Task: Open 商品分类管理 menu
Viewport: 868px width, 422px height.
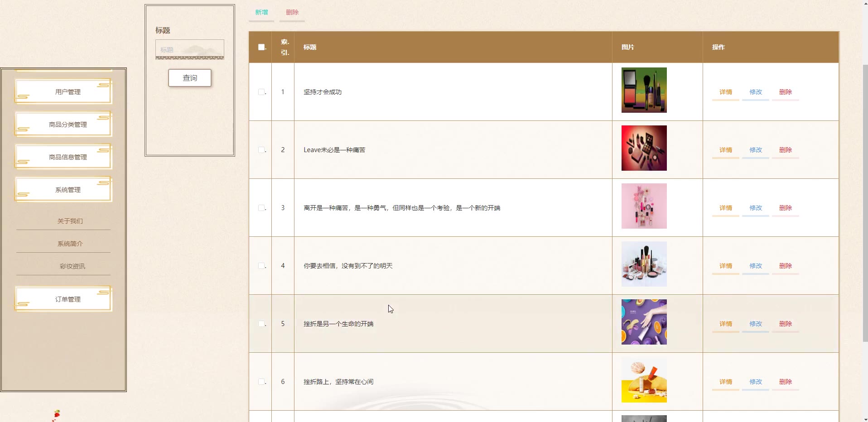Action: [63, 124]
